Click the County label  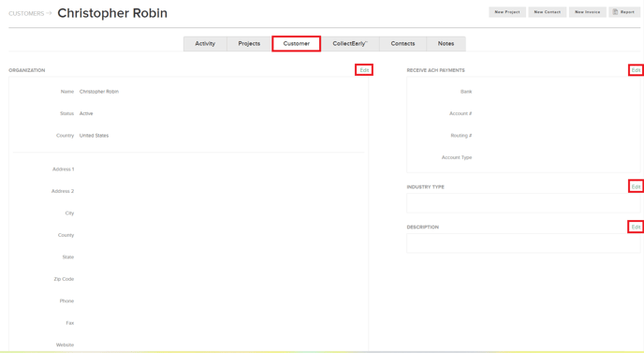click(66, 235)
